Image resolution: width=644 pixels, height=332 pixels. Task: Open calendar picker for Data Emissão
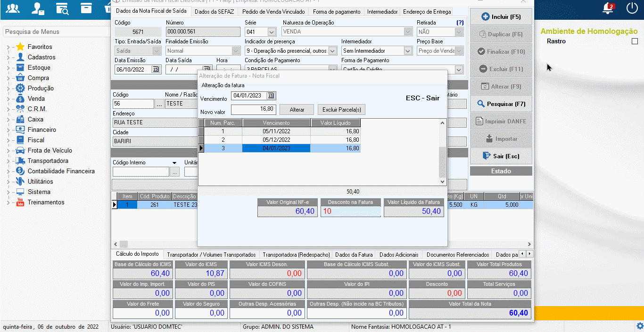point(156,69)
